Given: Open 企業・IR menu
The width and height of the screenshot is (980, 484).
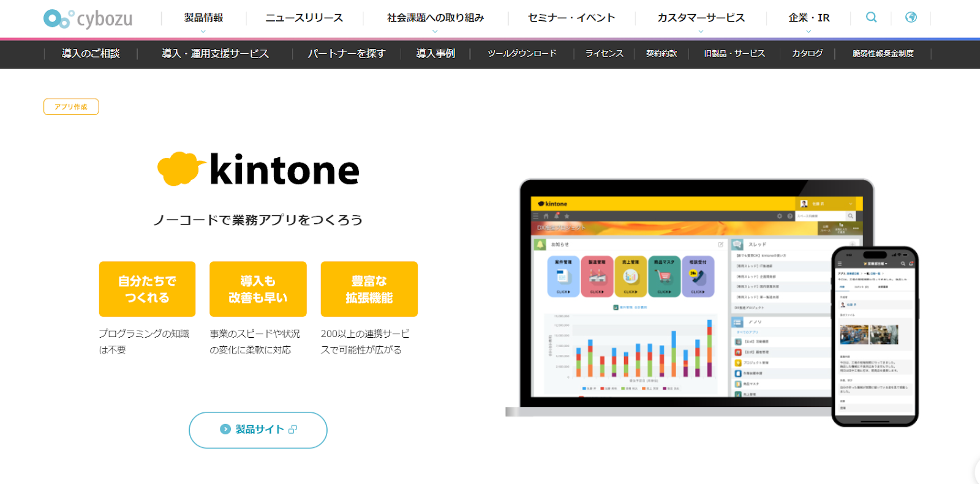Looking at the screenshot, I should pos(809,18).
